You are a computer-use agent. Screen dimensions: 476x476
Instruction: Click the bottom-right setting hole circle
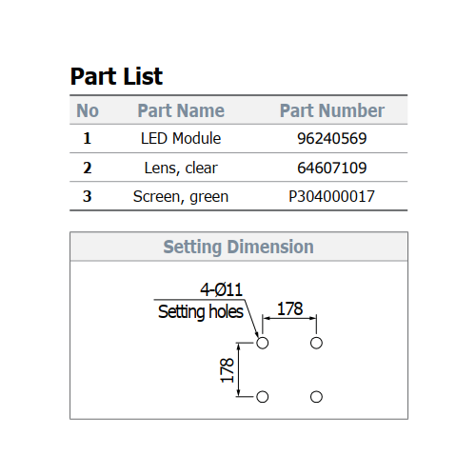(x=316, y=397)
